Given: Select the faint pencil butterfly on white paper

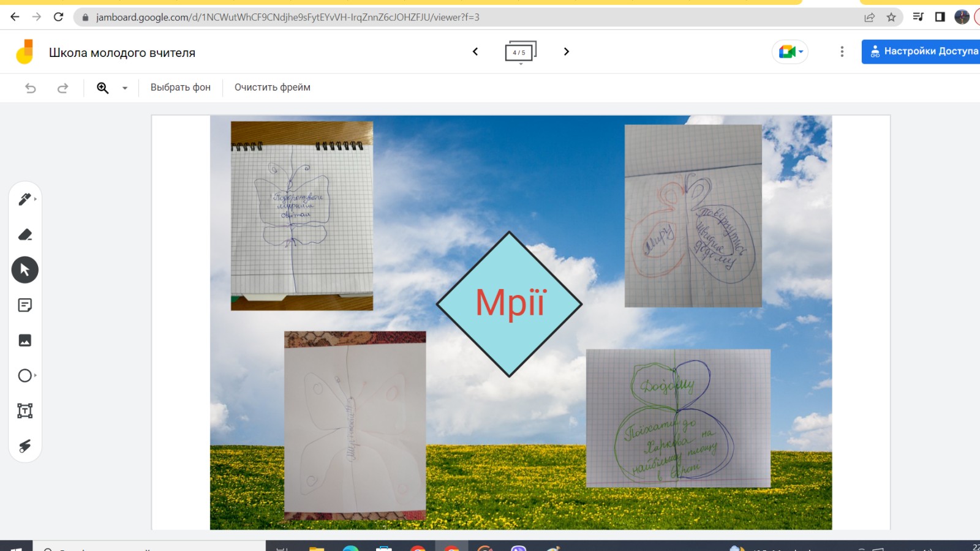Looking at the screenshot, I should 355,425.
